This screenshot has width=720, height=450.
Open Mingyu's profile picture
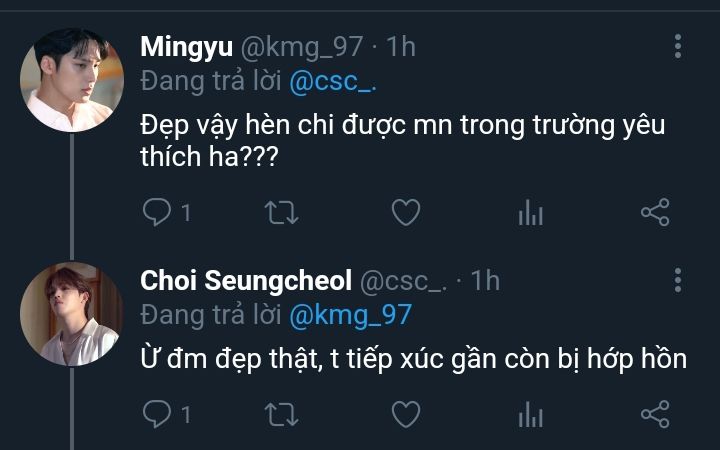click(72, 81)
